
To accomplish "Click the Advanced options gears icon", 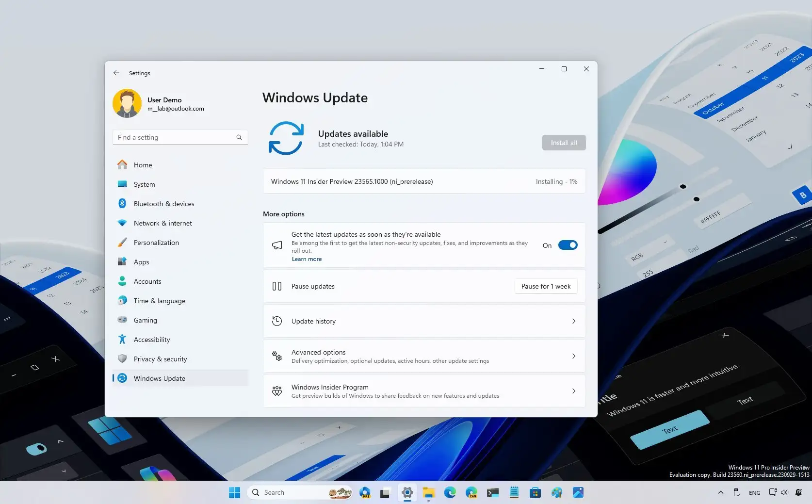I will point(277,356).
